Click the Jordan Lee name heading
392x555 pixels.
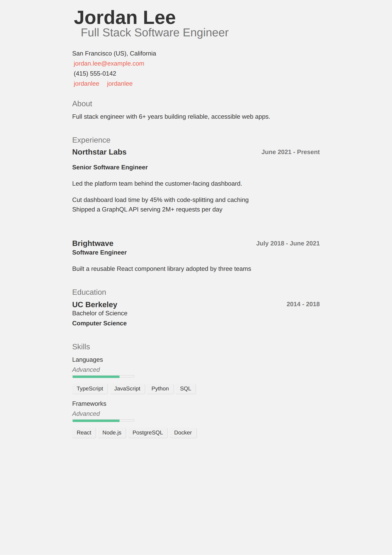coord(125,17)
